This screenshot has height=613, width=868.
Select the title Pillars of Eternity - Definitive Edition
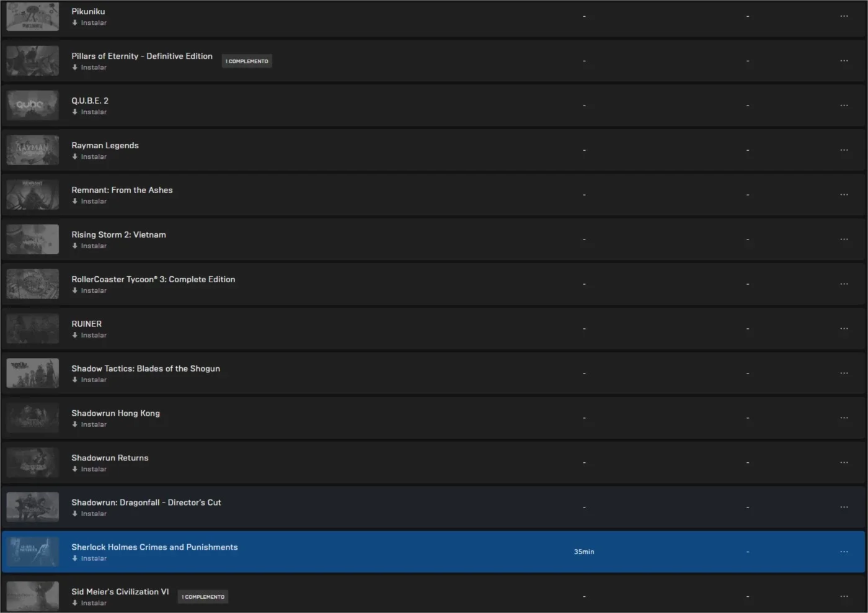point(142,56)
